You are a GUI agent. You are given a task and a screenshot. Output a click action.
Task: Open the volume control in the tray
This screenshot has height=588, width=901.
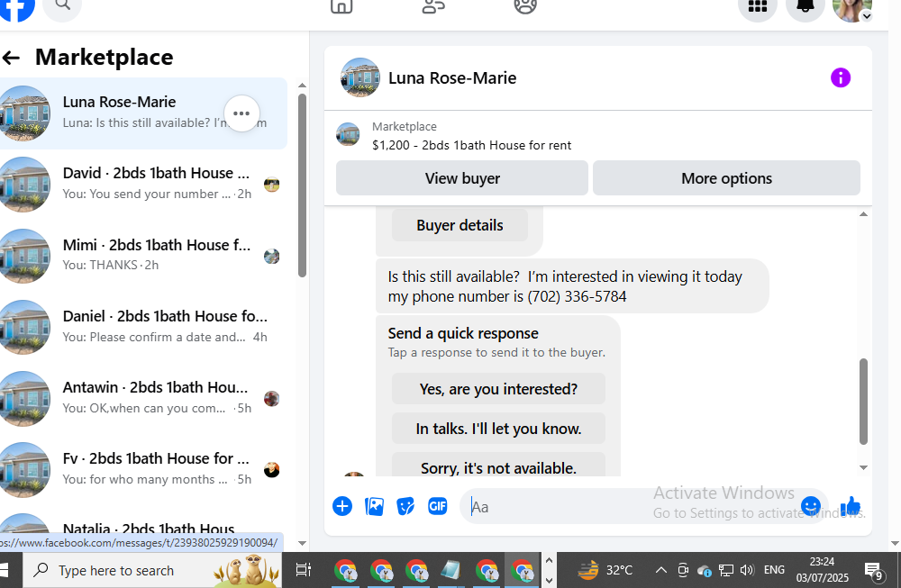click(x=747, y=570)
